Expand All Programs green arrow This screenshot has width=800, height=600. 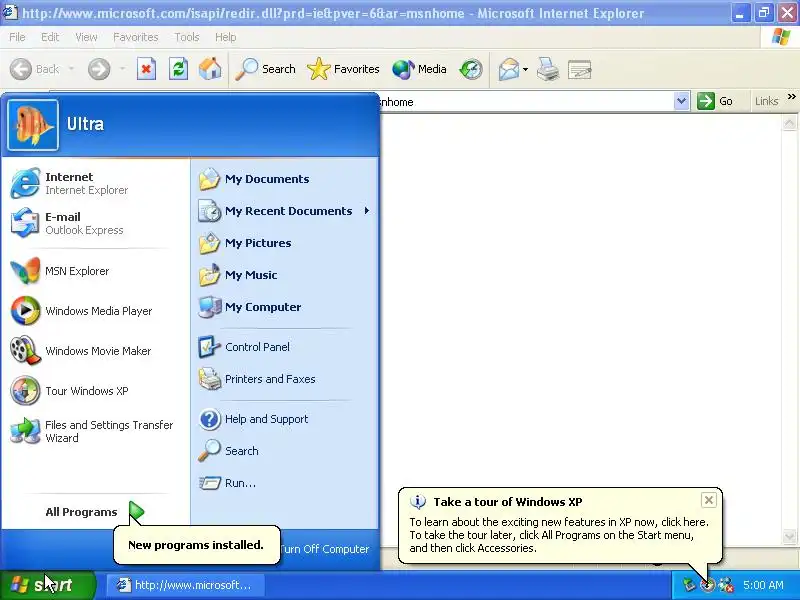point(137,511)
